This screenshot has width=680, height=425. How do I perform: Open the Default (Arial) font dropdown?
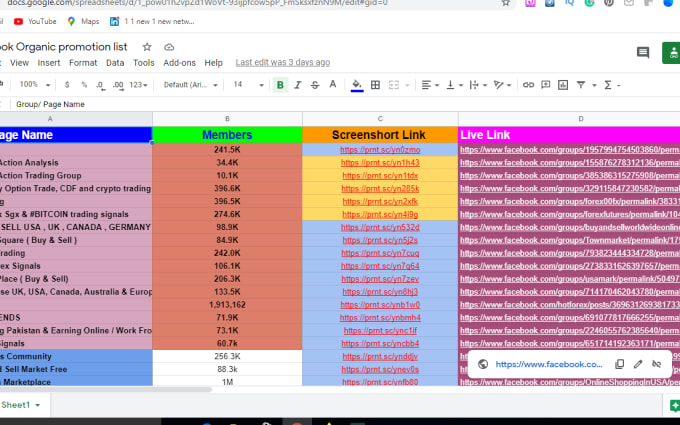point(190,85)
